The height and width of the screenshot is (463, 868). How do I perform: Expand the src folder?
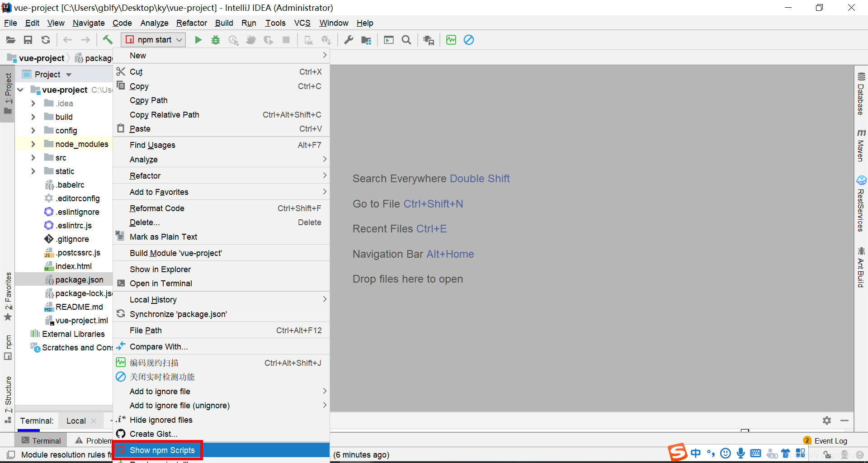[33, 158]
